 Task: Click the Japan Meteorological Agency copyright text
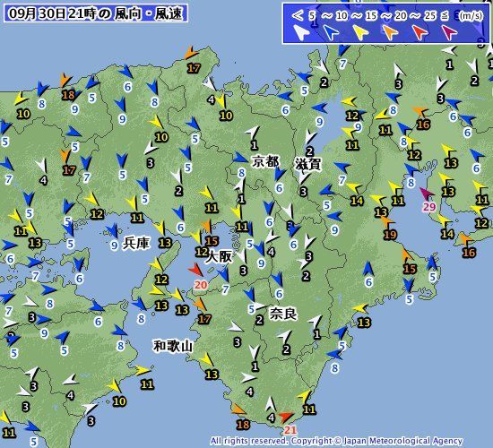click(x=336, y=441)
